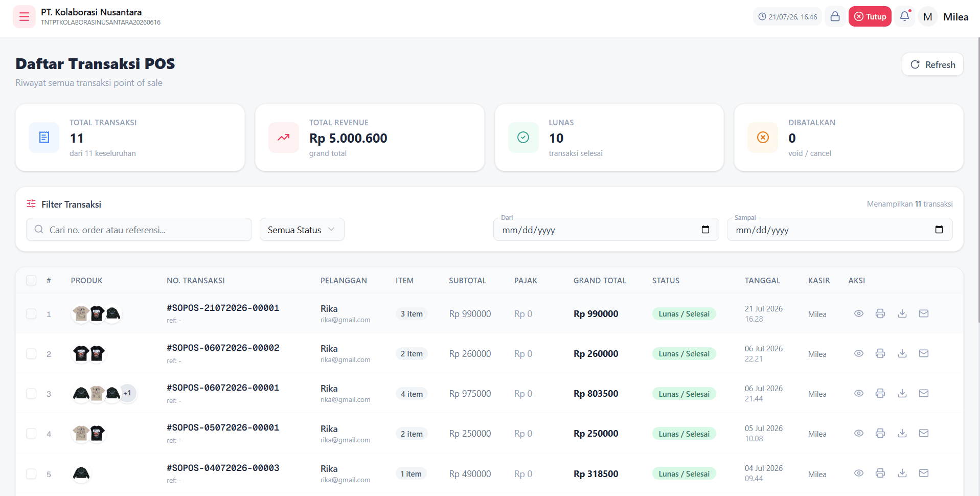Image resolution: width=980 pixels, height=496 pixels.
Task: Click the Refresh button
Action: point(932,64)
